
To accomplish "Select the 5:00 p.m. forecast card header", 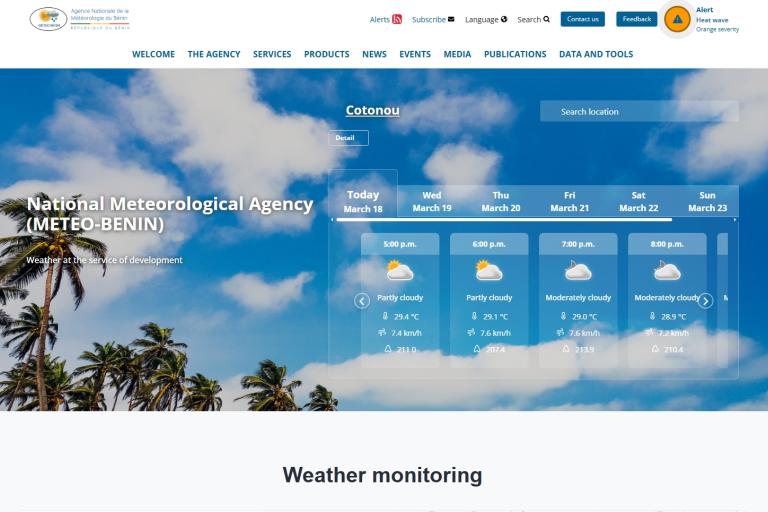I will [x=400, y=244].
